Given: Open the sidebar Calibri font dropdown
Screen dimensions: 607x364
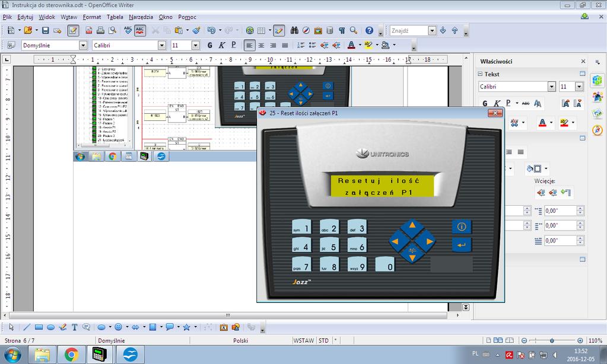Looking at the screenshot, I should point(552,87).
